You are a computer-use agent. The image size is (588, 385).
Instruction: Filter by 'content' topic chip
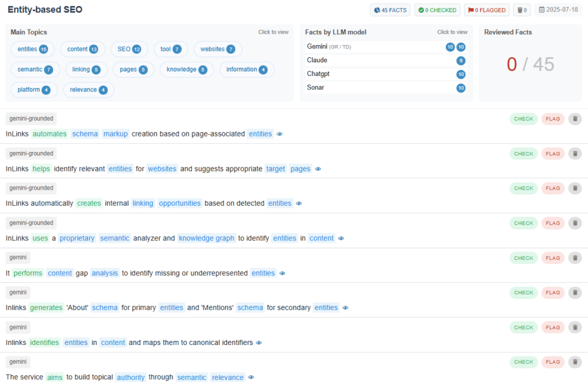(83, 49)
